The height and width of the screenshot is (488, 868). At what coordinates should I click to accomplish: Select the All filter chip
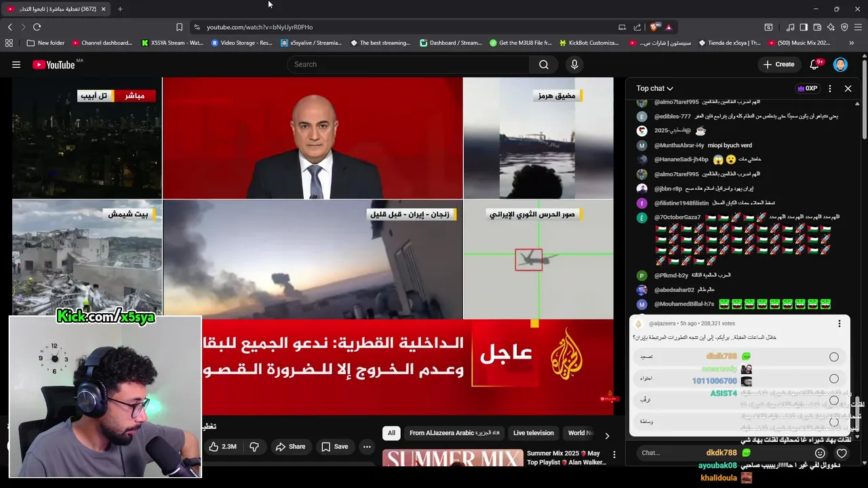(391, 433)
